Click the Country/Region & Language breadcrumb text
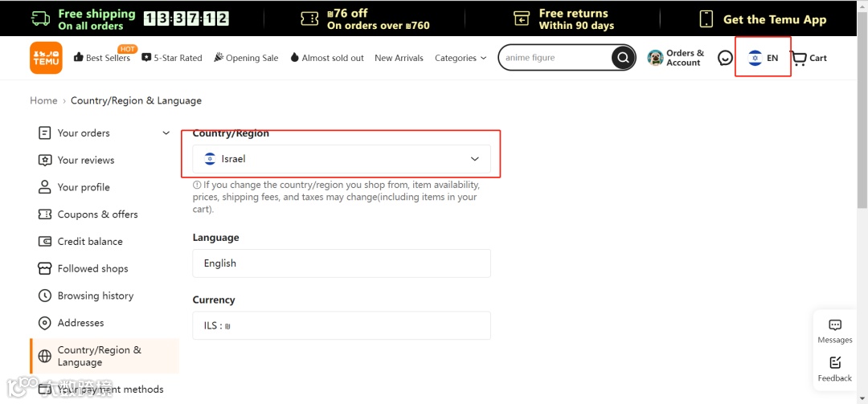The image size is (868, 404). [136, 100]
